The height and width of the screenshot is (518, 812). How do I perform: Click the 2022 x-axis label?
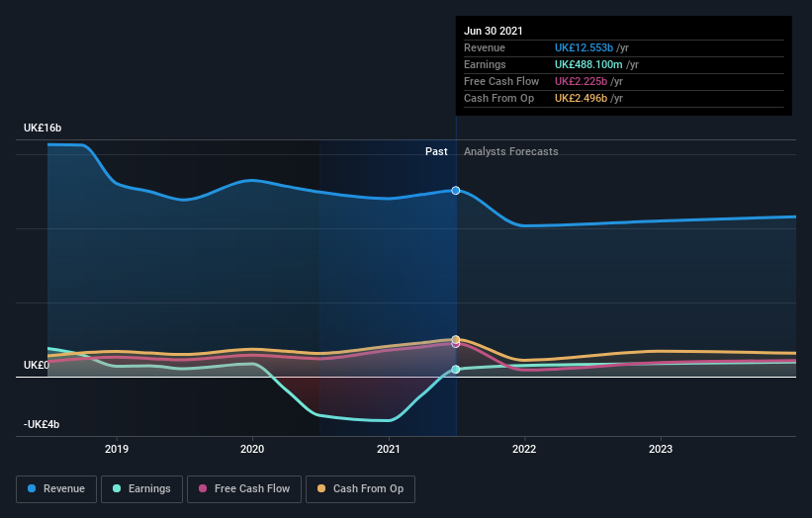(524, 449)
